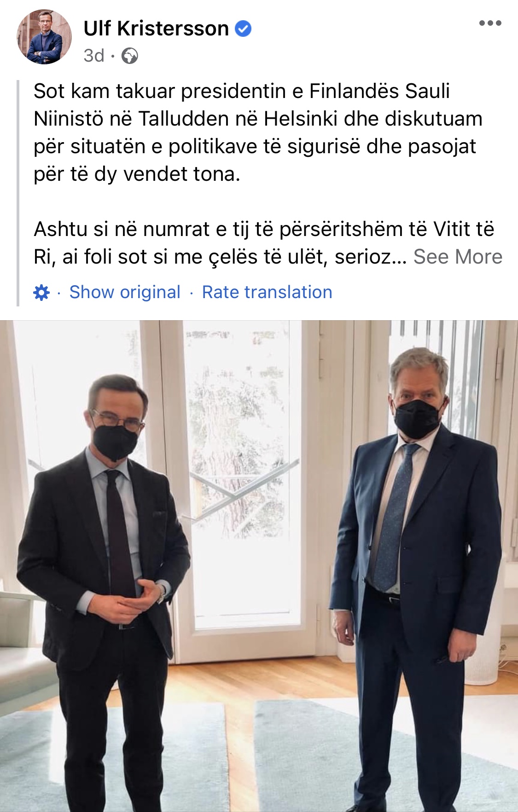Open the three-dot post options menu
This screenshot has width=518, height=812.
coord(490,23)
